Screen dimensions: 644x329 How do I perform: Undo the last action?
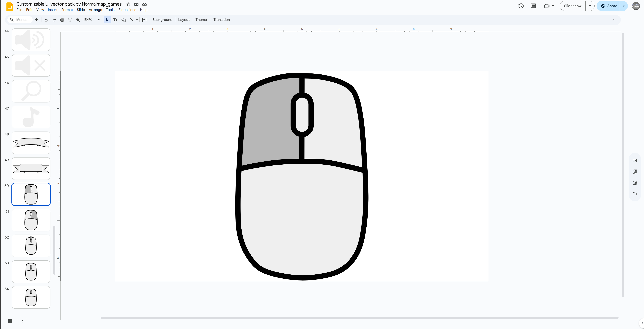46,20
